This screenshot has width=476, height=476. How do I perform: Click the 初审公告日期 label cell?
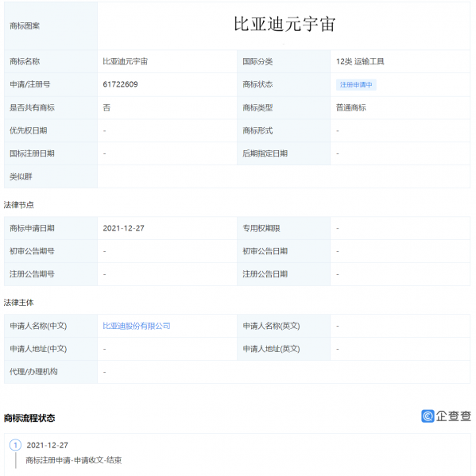(284, 251)
